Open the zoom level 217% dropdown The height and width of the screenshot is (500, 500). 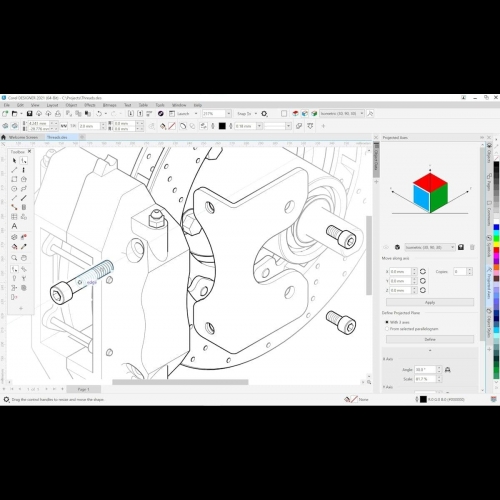point(229,114)
